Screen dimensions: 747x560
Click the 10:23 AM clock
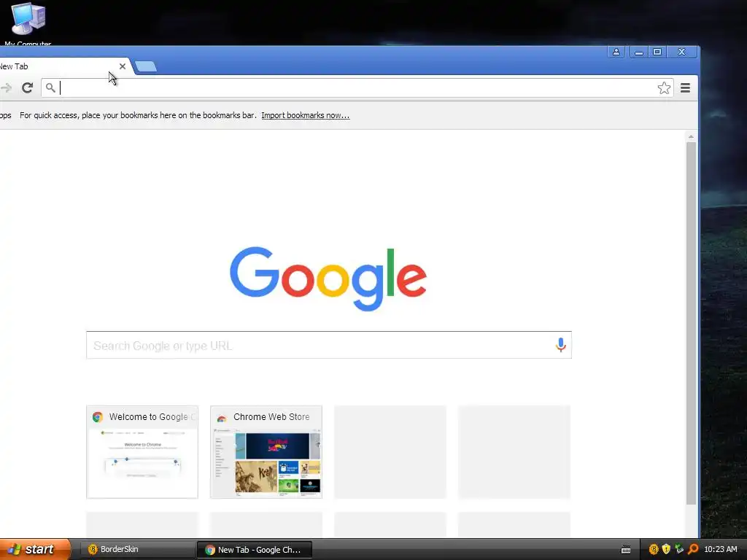(720, 550)
